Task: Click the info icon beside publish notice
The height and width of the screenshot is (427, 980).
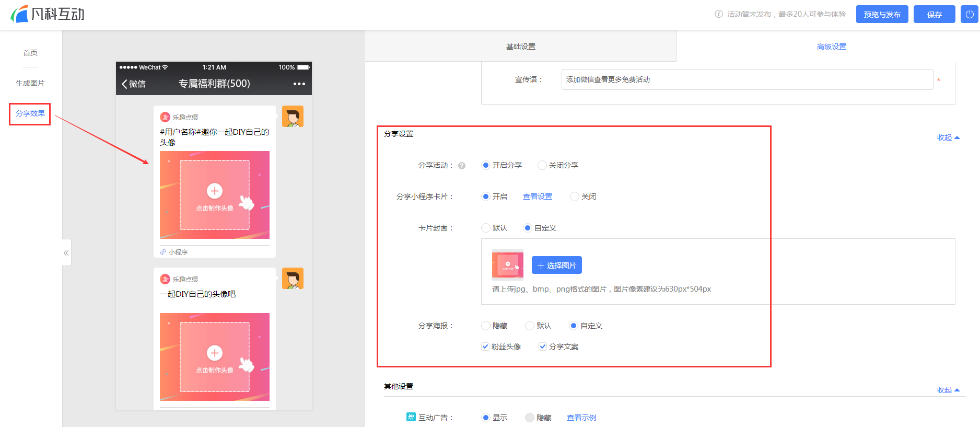Action: (x=719, y=14)
